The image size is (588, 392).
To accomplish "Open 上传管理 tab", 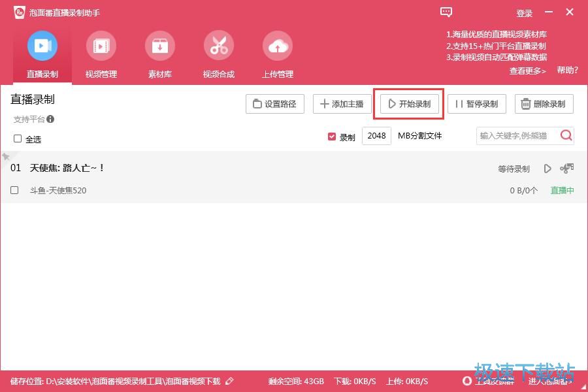I will point(278,55).
